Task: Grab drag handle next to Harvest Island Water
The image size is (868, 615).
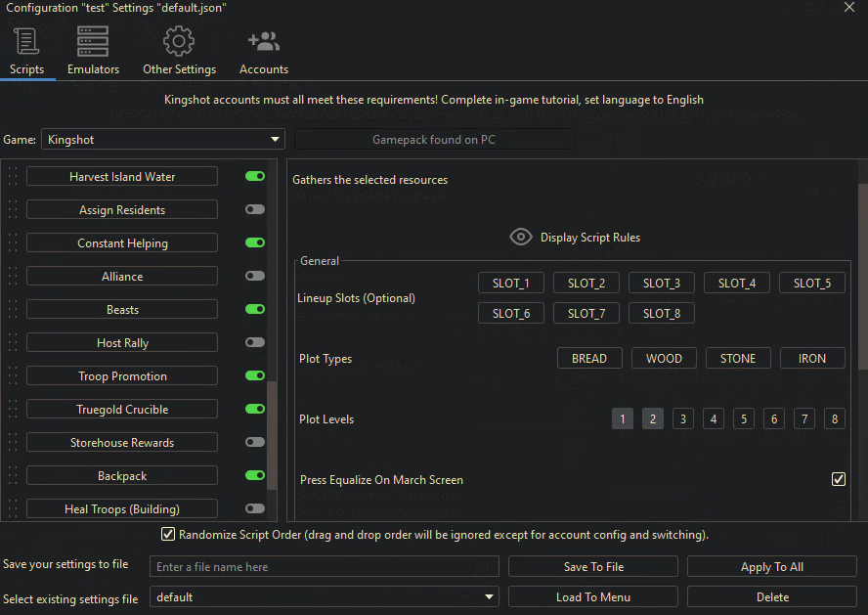Action: click(13, 177)
